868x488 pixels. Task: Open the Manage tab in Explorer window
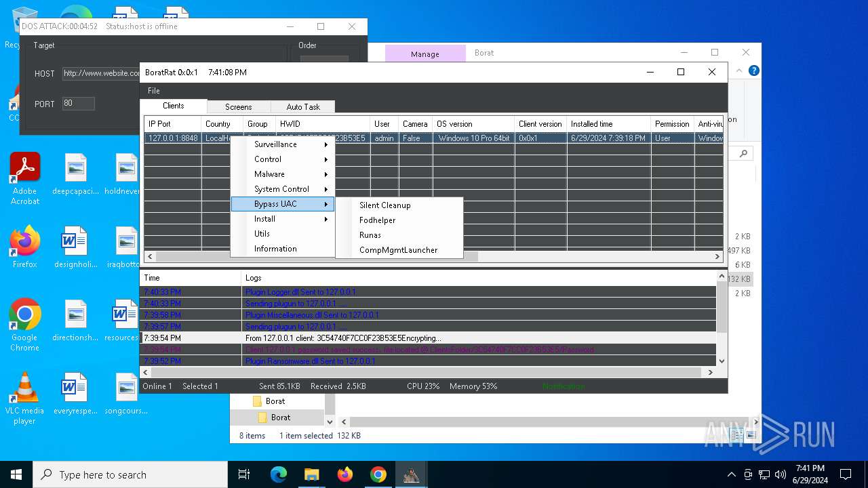(425, 54)
